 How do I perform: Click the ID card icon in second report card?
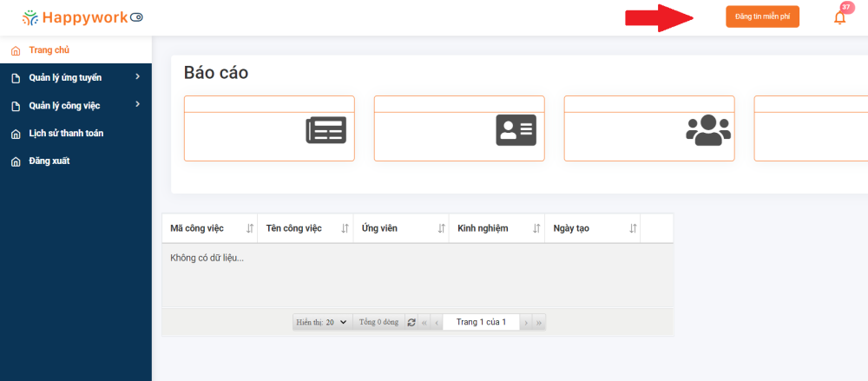[516, 129]
